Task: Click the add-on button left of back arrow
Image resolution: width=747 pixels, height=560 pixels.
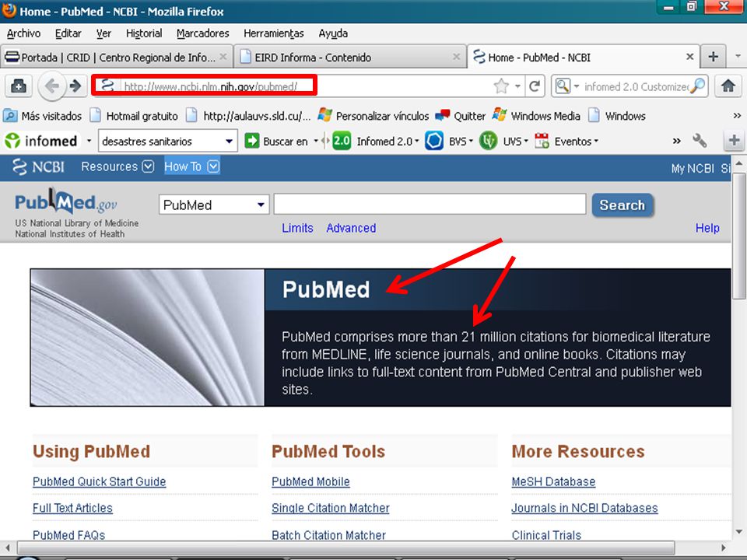Action: [x=19, y=86]
